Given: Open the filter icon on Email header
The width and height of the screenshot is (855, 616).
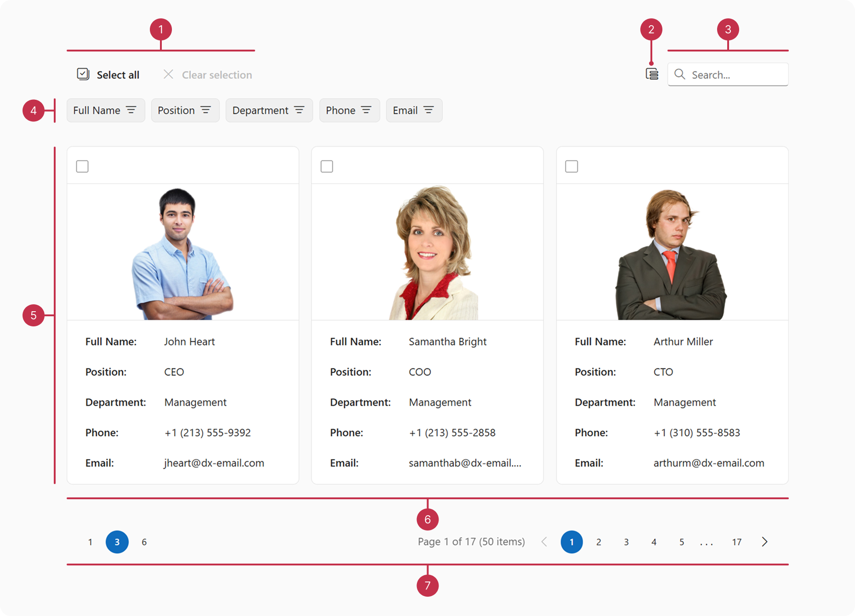Looking at the screenshot, I should click(x=428, y=110).
